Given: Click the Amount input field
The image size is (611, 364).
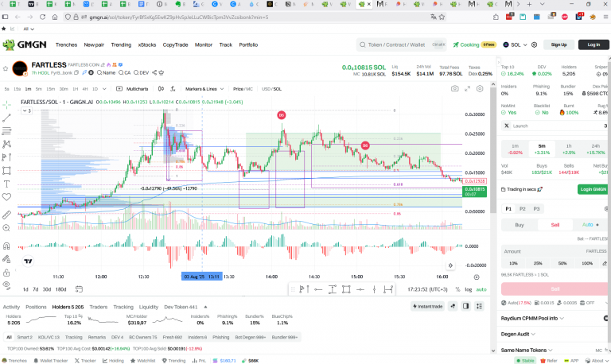Looking at the screenshot, I should coord(555,251).
